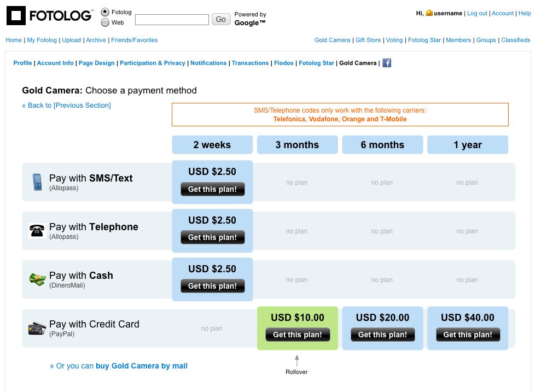Open the Voting page
This screenshot has width=541, height=392.
[394, 40]
